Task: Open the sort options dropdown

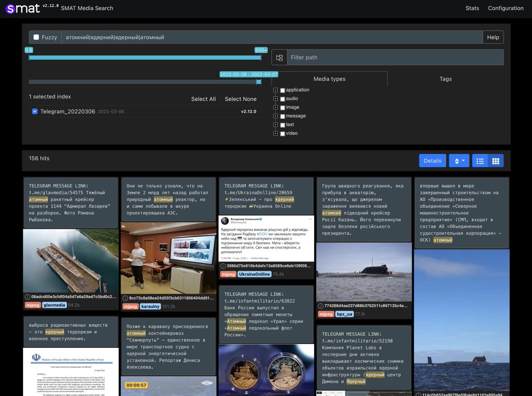Action: point(459,161)
